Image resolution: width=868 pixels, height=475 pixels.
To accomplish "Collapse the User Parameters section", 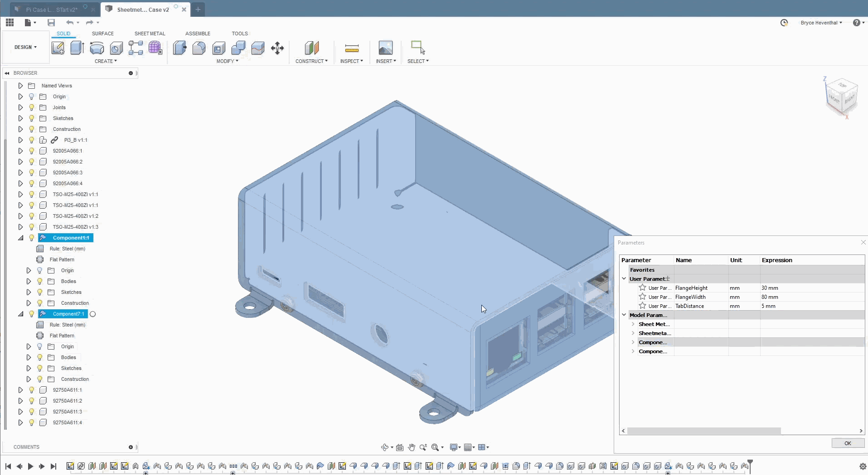I will (x=624, y=278).
